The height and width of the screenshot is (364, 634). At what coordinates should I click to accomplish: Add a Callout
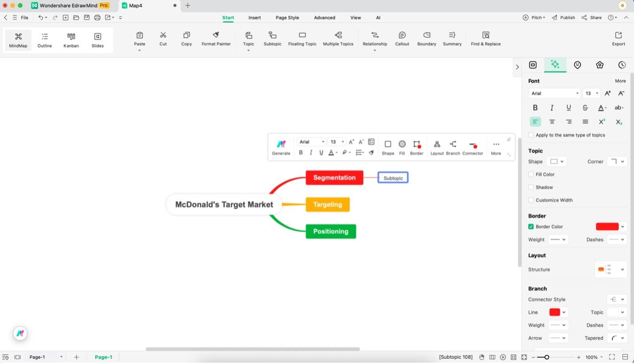402,39
